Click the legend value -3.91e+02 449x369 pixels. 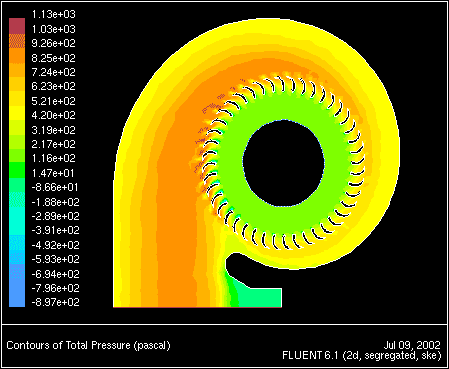pyautogui.click(x=55, y=230)
